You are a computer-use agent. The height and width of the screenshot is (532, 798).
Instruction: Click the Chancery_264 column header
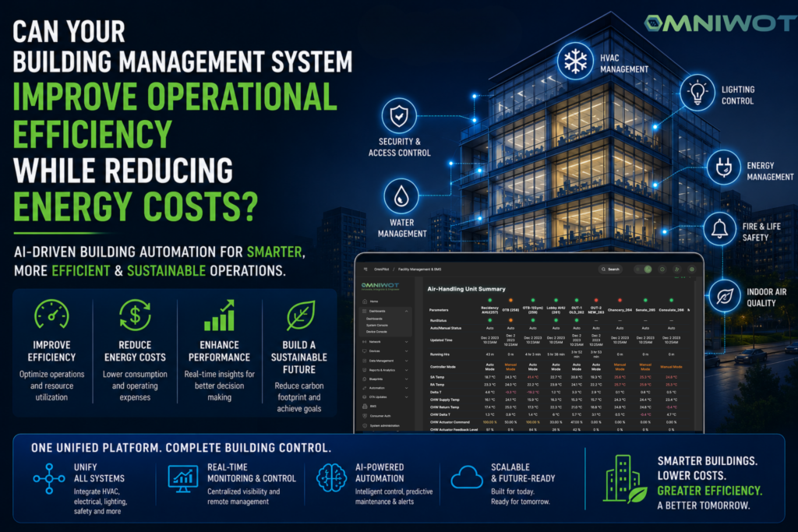pyautogui.click(x=620, y=310)
